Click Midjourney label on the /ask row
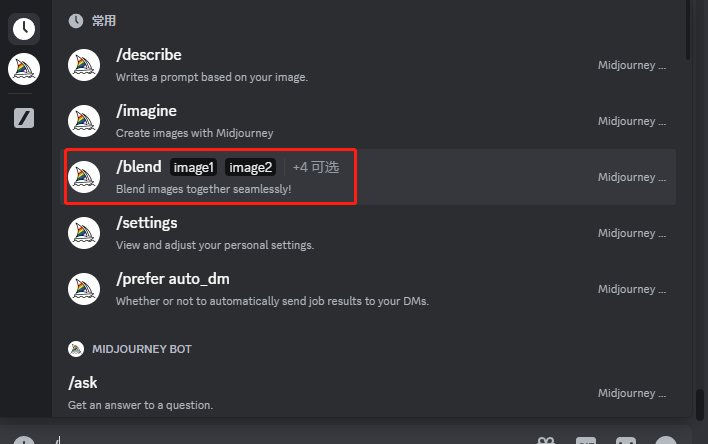The width and height of the screenshot is (708, 444). pyautogui.click(x=632, y=393)
